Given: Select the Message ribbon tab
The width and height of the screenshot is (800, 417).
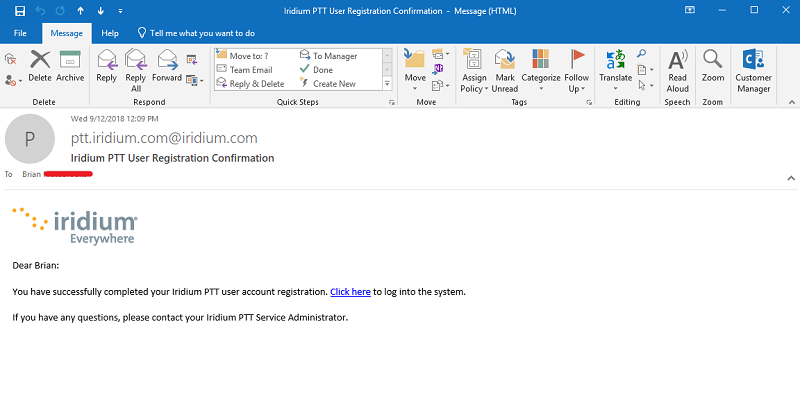Looking at the screenshot, I should pos(66,33).
